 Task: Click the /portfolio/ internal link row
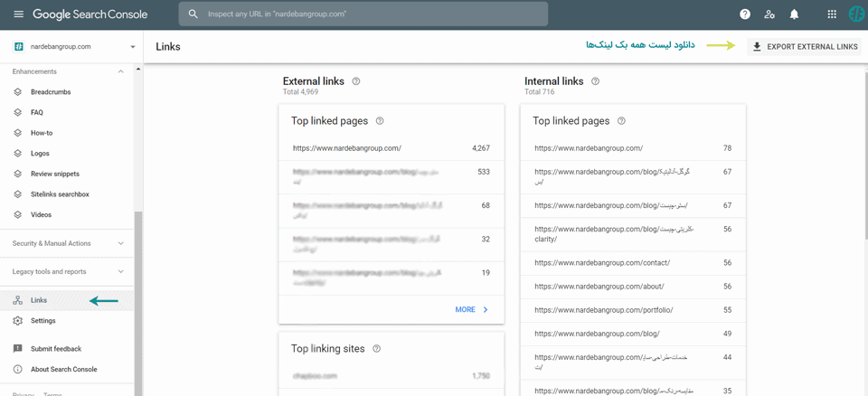(633, 310)
